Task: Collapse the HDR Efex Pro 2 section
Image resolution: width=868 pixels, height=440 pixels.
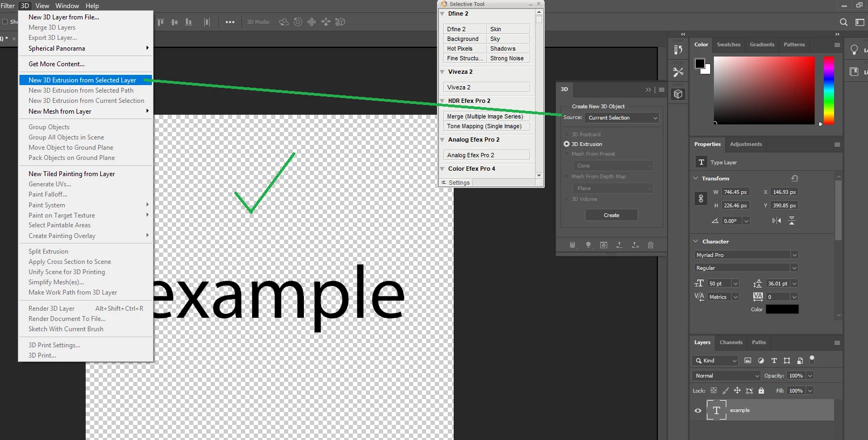Action: [442, 101]
